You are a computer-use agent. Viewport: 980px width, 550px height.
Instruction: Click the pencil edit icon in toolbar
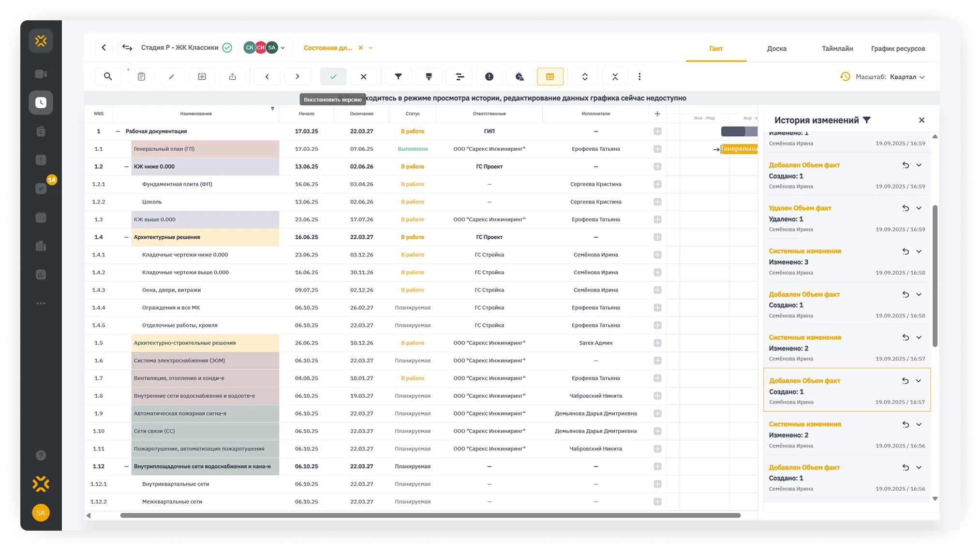pyautogui.click(x=171, y=76)
